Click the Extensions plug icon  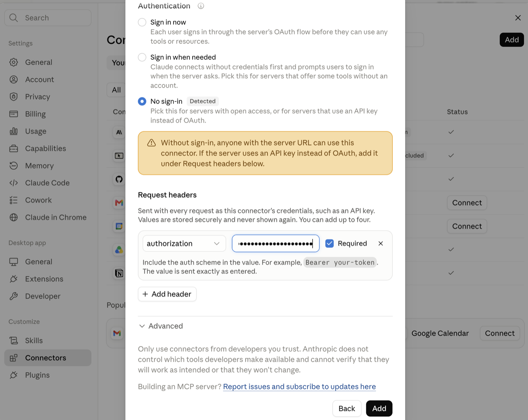[14, 279]
